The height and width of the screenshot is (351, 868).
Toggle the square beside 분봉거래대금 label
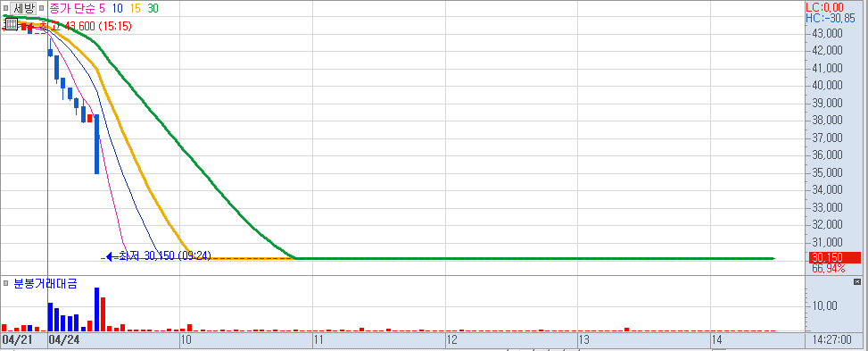click(x=5, y=283)
